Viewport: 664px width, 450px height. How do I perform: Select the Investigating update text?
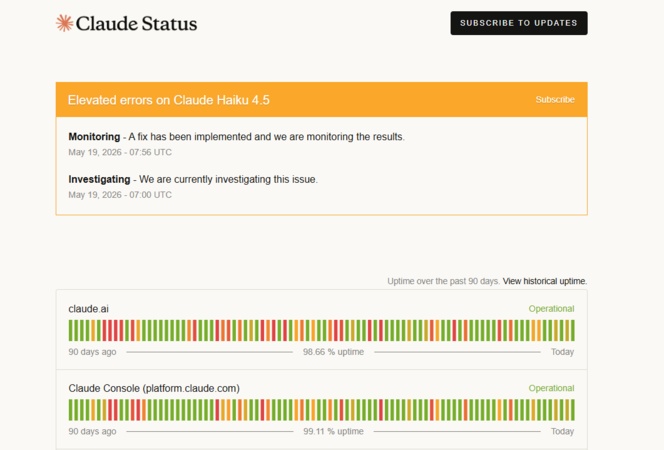(193, 179)
